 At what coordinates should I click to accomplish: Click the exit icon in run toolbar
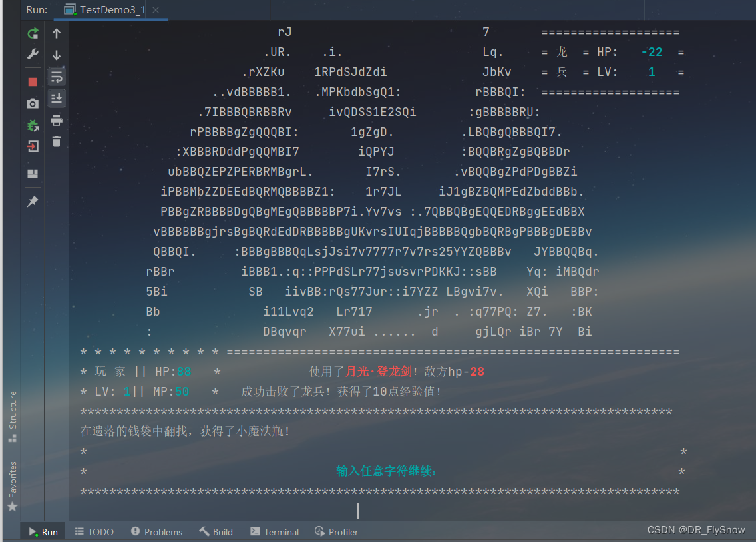[x=33, y=146]
